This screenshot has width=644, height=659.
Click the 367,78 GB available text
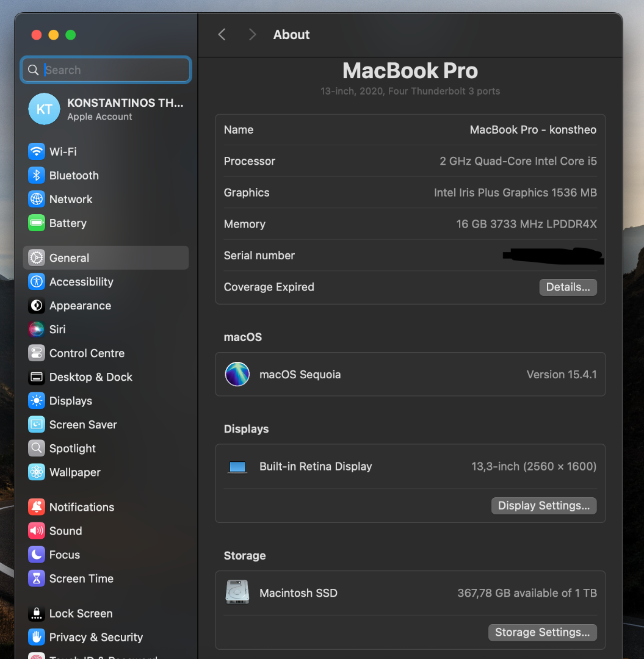click(x=527, y=593)
